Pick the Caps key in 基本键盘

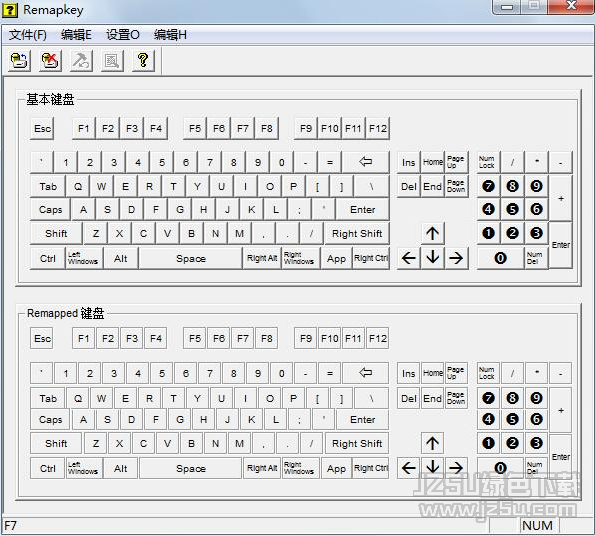tap(50, 209)
